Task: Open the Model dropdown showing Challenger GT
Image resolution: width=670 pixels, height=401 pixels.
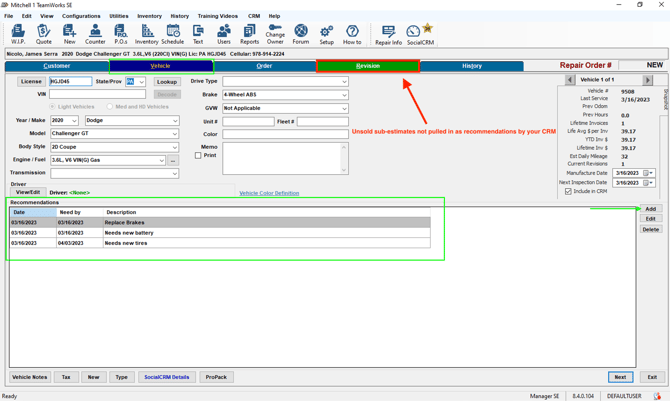Action: click(x=175, y=134)
